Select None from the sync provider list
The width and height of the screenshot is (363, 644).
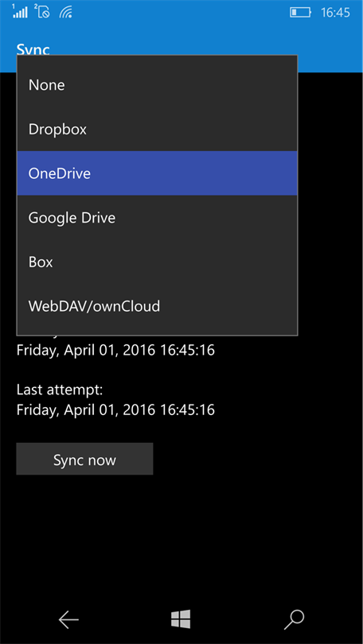point(157,85)
